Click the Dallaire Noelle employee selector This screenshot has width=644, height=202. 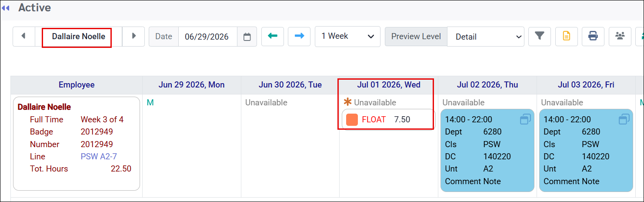78,37
